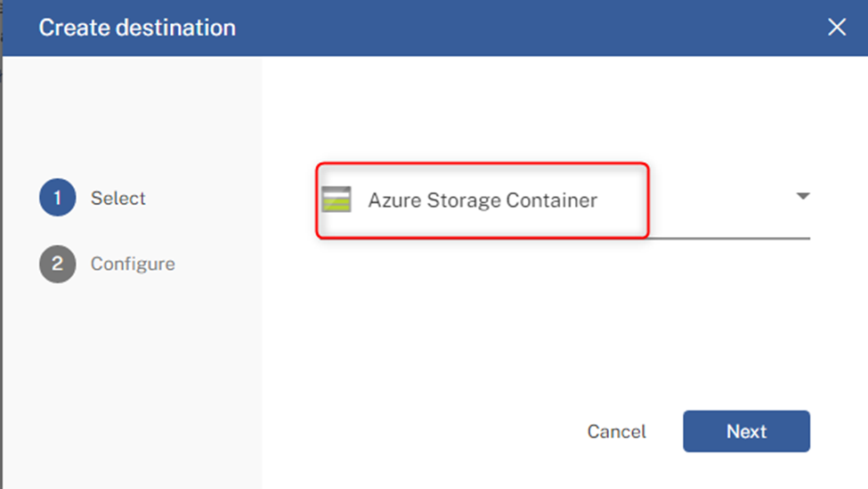Click the underline beneath the destination dropdown
Screen dimensions: 868x489
tap(730, 238)
